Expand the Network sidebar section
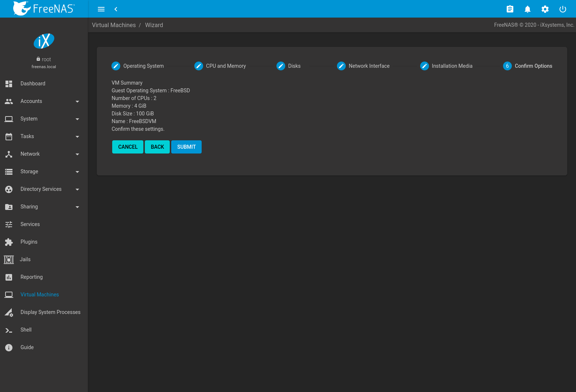The width and height of the screenshot is (576, 392). point(30,154)
